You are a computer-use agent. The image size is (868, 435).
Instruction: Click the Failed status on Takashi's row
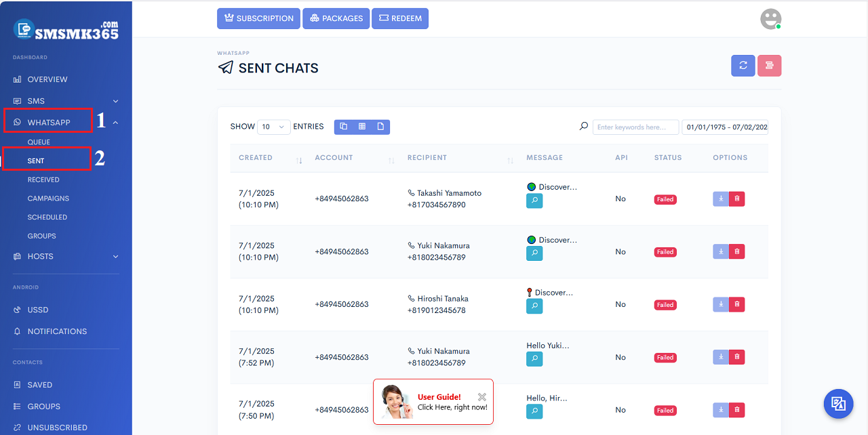tap(665, 199)
